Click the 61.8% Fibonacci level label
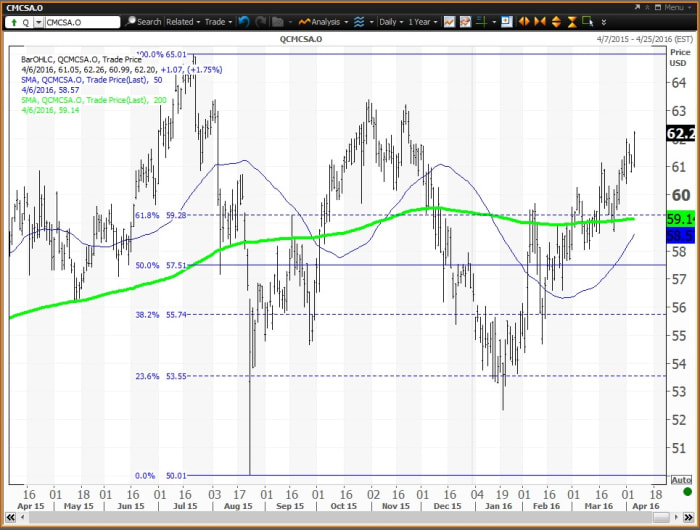 click(147, 215)
